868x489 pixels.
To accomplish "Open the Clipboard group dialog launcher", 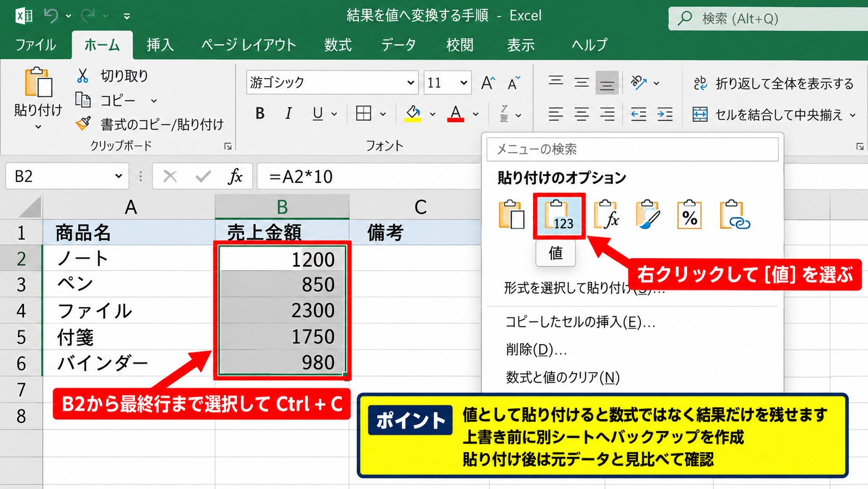I will 228,147.
